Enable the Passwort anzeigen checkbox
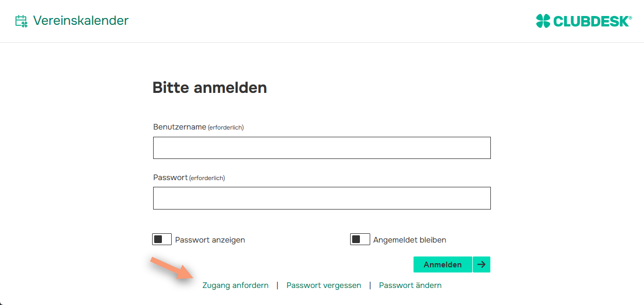Image resolution: width=644 pixels, height=305 pixels. tap(161, 239)
